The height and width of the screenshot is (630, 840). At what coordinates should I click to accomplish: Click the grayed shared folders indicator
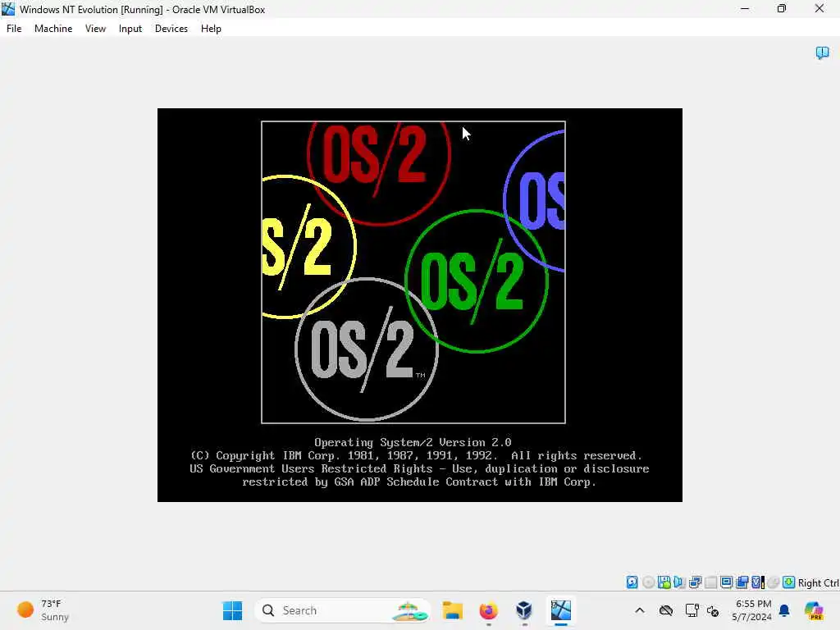711,582
